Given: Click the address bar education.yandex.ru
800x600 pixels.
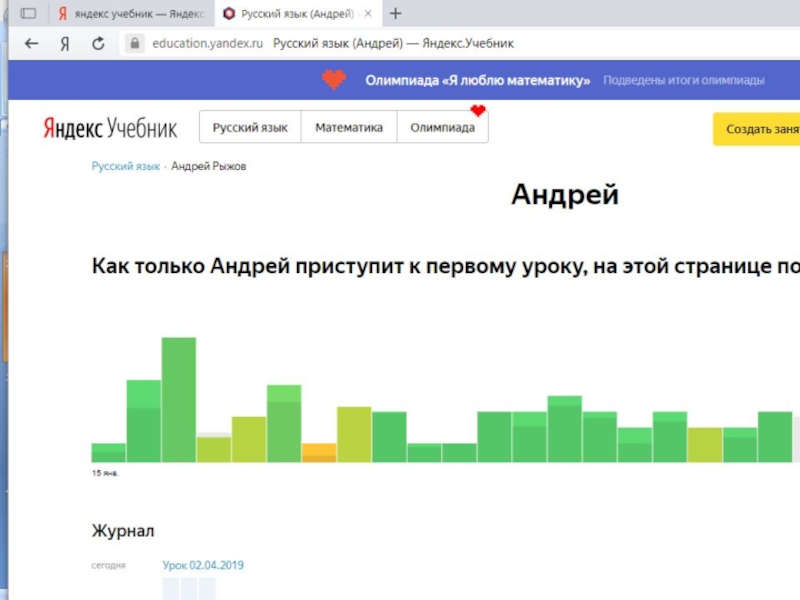Looking at the screenshot, I should click(x=207, y=43).
